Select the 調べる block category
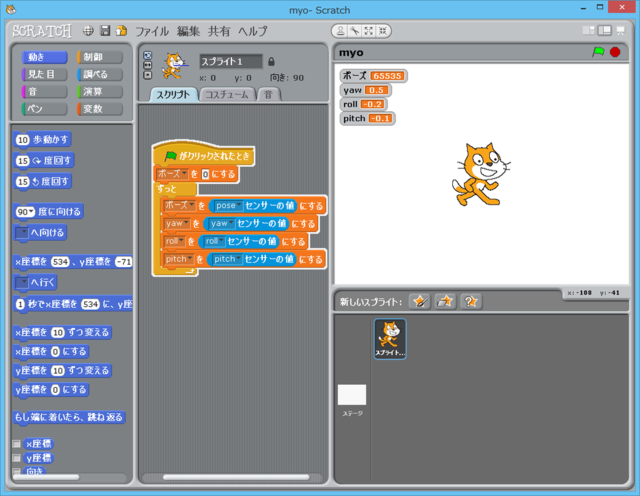The height and width of the screenshot is (496, 640). 100,74
